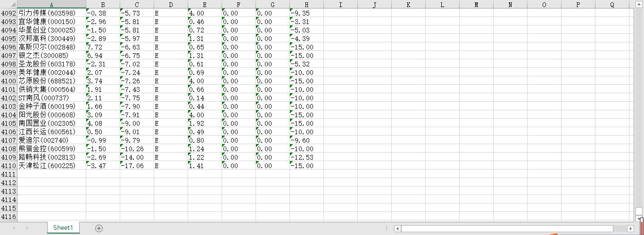
Task: Click the horizontal scrollbar right arrow
Action: point(631,228)
